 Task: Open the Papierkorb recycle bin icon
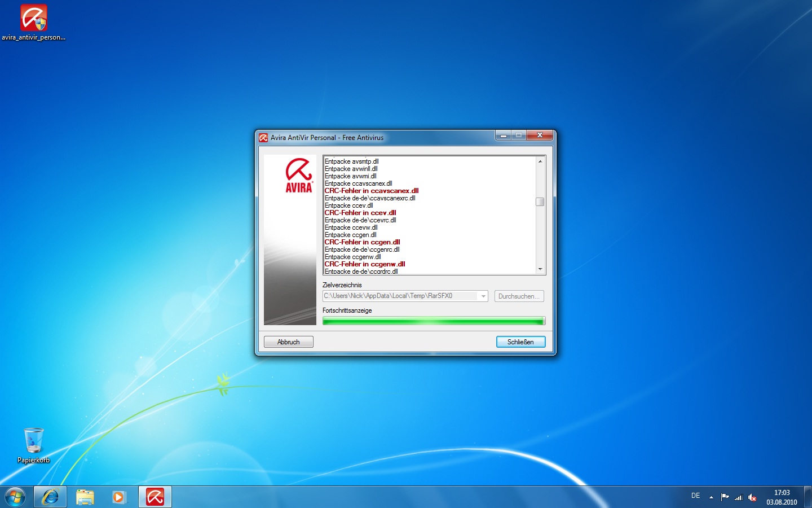point(33,445)
